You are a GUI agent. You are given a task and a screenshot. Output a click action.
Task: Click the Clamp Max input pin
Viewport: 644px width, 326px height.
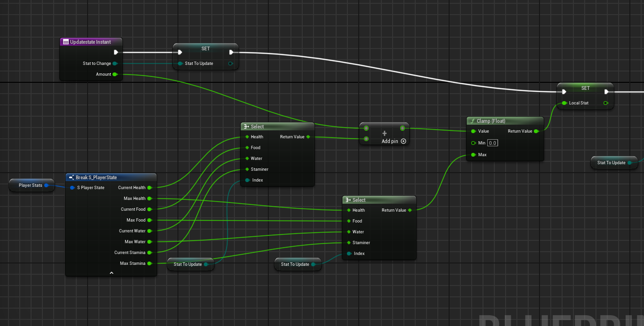pos(474,155)
